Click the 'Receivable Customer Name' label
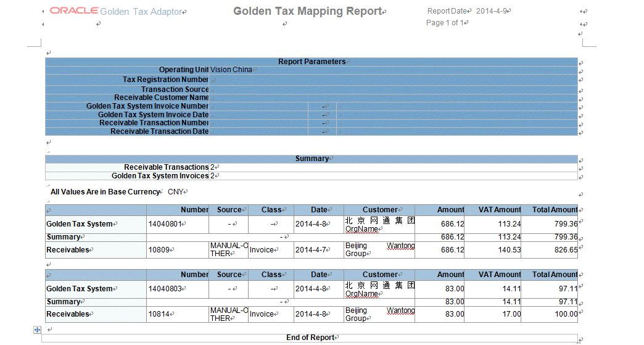This screenshot has height=345, width=644. [162, 98]
